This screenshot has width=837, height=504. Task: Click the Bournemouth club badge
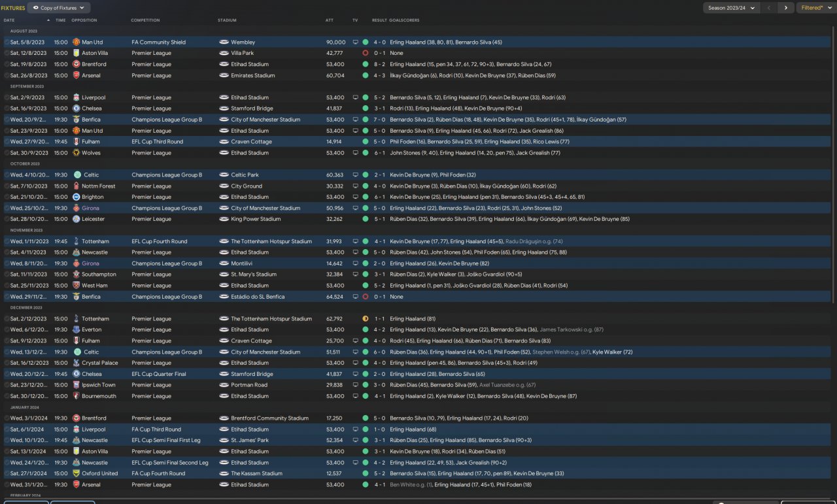[x=77, y=396]
